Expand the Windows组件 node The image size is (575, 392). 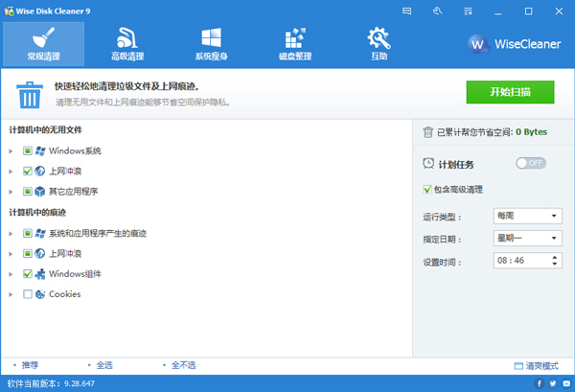[x=11, y=274]
